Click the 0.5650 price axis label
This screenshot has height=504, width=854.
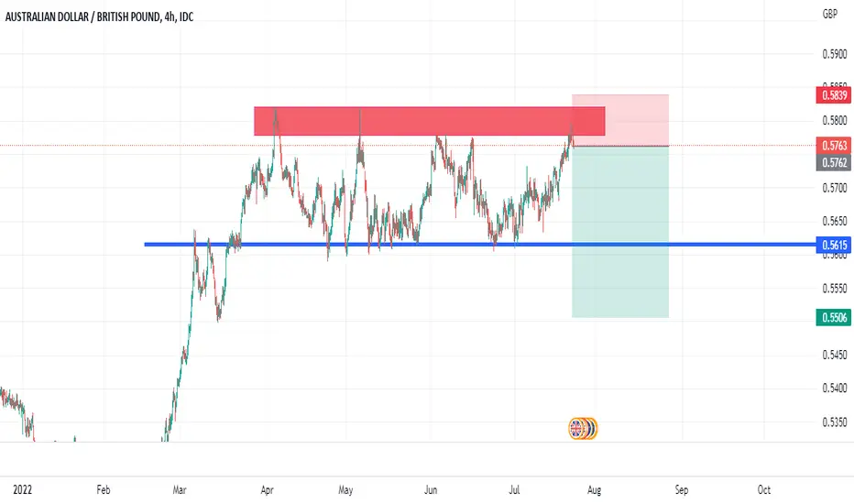click(x=835, y=221)
